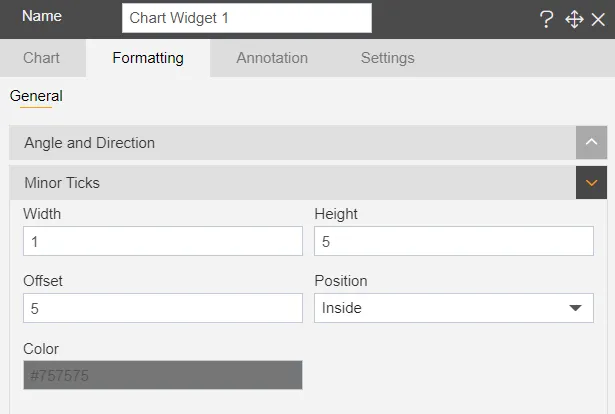This screenshot has height=414, width=615.
Task: Click the Width input field
Action: (x=162, y=241)
